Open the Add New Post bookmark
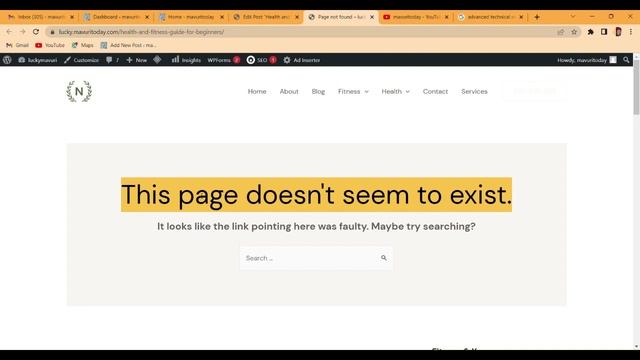Screen dimensions: 640x360 tap(129, 45)
